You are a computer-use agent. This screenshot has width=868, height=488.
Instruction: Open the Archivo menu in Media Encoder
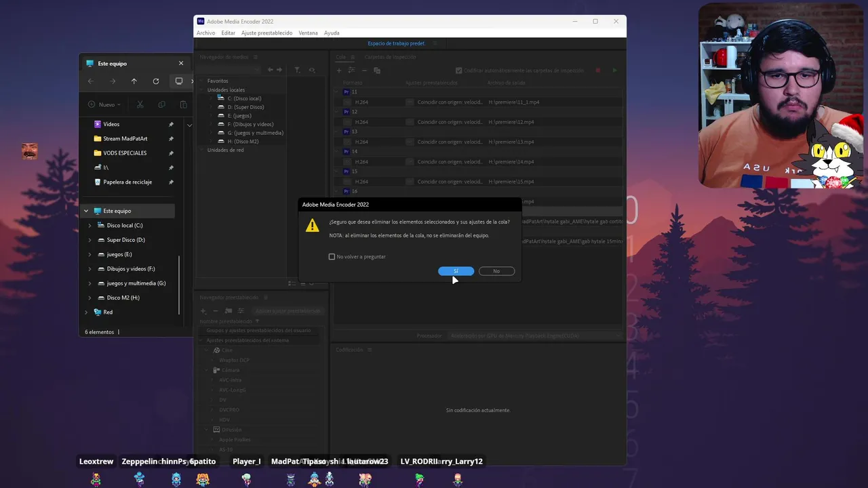(205, 33)
